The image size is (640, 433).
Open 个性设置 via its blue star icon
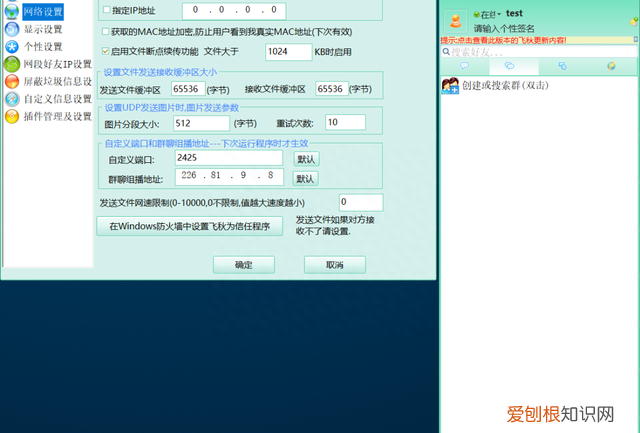tap(12, 47)
